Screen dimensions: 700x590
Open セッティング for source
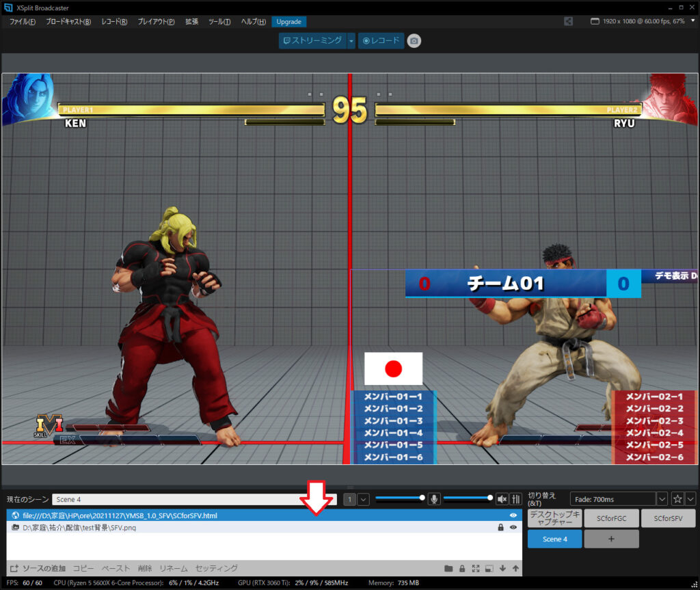coord(217,568)
